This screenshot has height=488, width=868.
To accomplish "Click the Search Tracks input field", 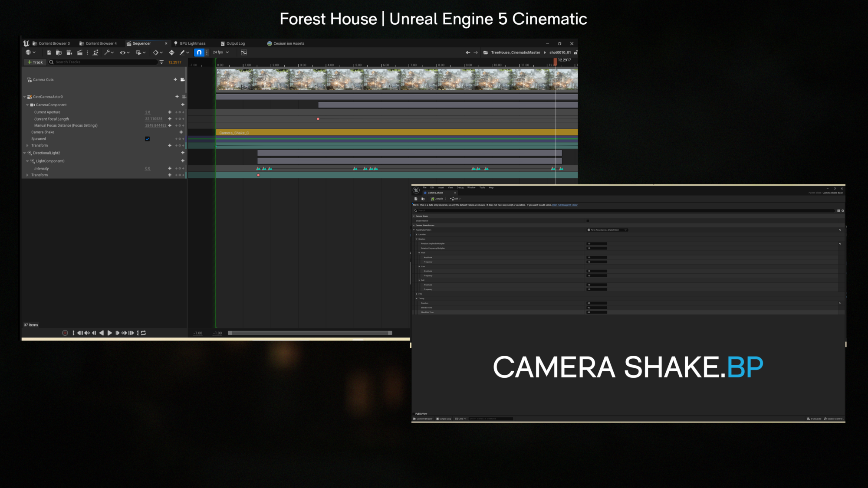I will (x=104, y=62).
